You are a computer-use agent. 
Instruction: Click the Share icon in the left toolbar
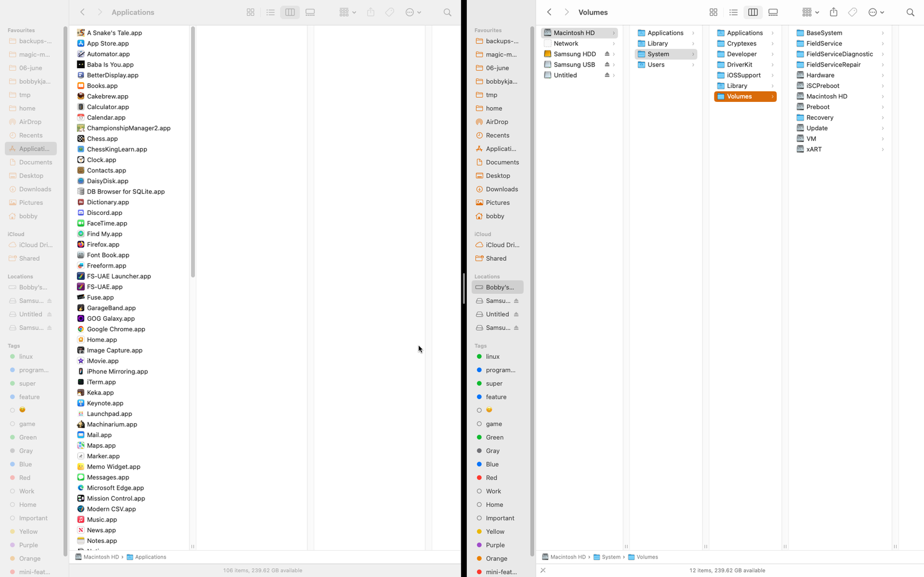pyautogui.click(x=370, y=12)
